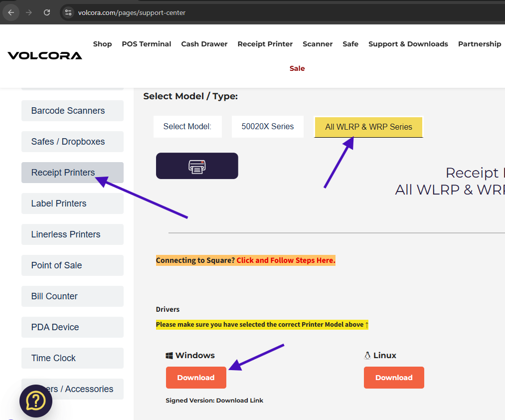
Task: Open the Partnership menu item
Action: tap(480, 44)
